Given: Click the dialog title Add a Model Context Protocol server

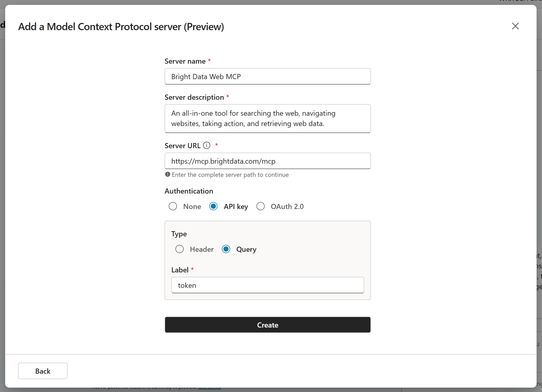Looking at the screenshot, I should tap(121, 27).
